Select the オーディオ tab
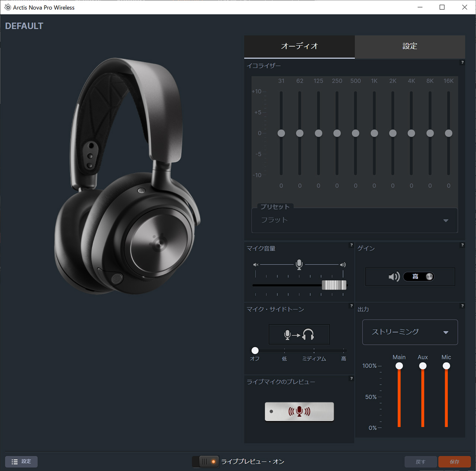This screenshot has width=476, height=471. [299, 46]
